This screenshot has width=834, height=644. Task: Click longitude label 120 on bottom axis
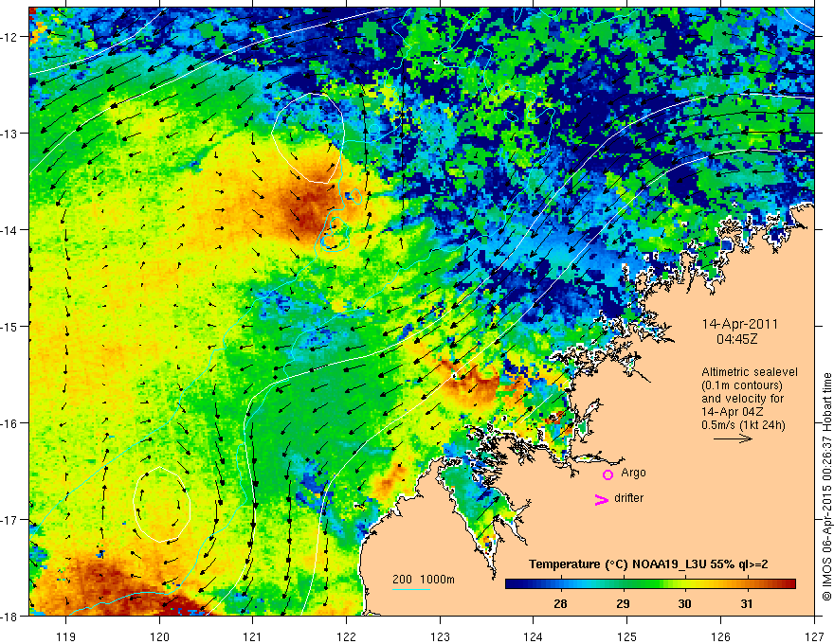pyautogui.click(x=159, y=636)
